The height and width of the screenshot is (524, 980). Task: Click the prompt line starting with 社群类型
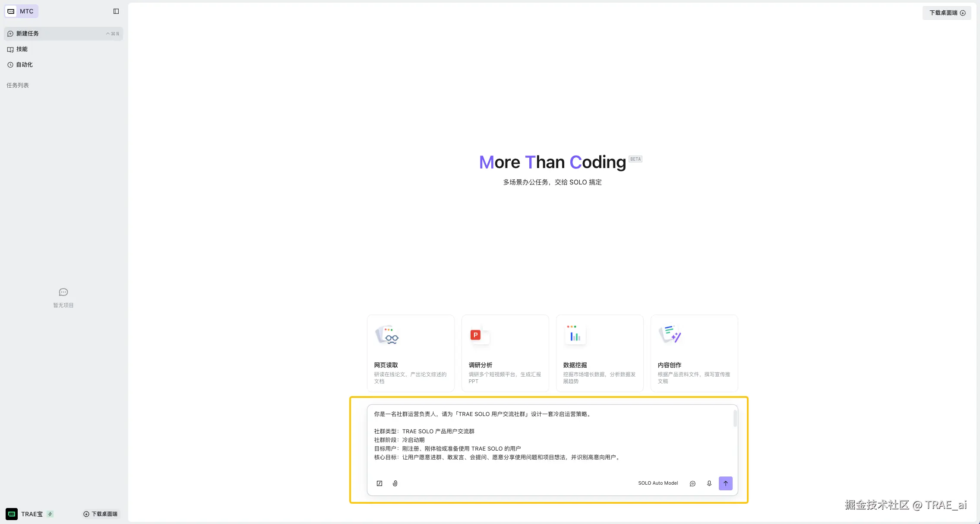coord(424,432)
